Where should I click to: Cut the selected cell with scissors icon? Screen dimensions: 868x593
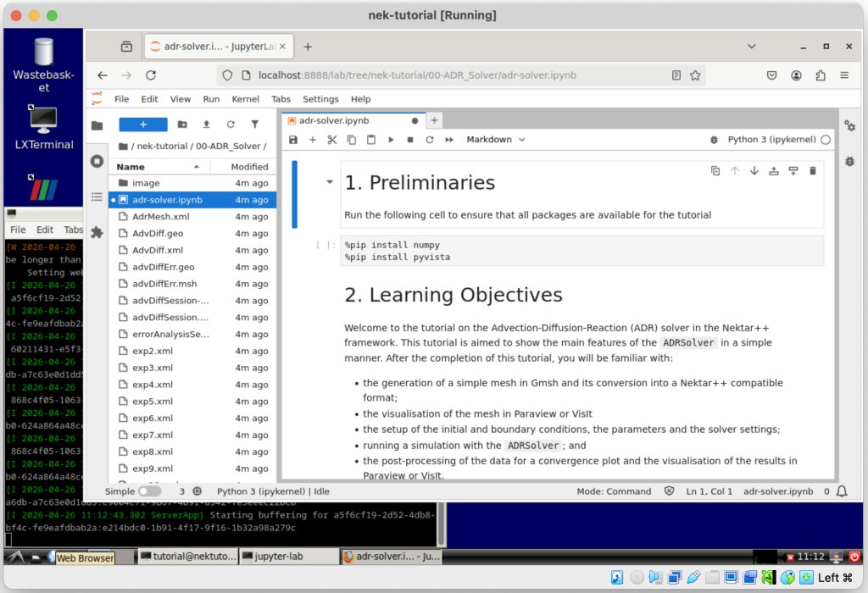(332, 140)
